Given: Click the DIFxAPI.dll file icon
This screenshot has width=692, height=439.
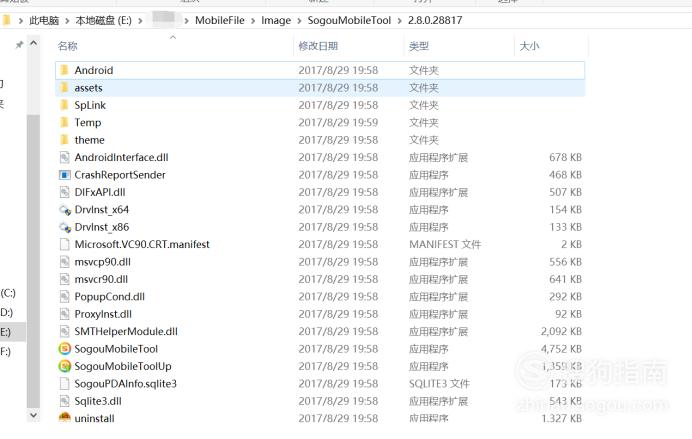Looking at the screenshot, I should point(64,192).
